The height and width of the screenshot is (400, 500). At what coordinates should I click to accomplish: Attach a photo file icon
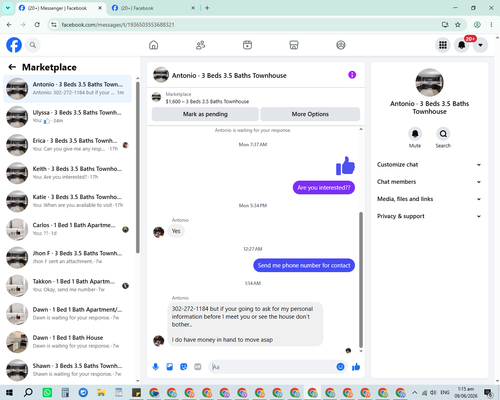(x=170, y=367)
